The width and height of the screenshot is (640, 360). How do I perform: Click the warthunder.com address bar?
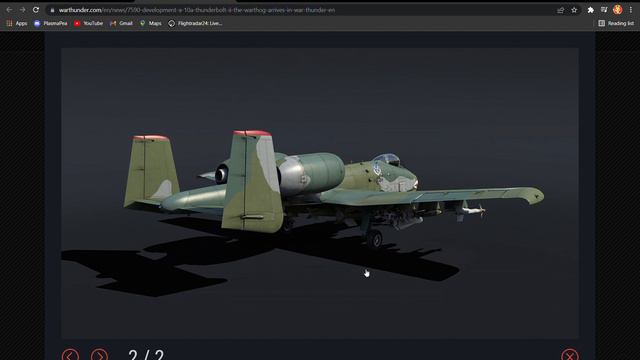[302, 10]
